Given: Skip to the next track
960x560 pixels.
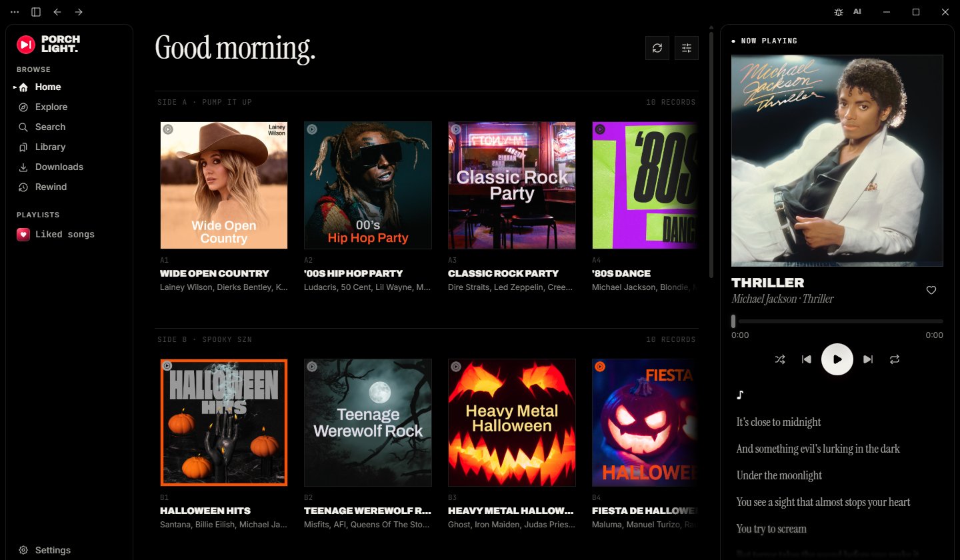Looking at the screenshot, I should (x=868, y=359).
